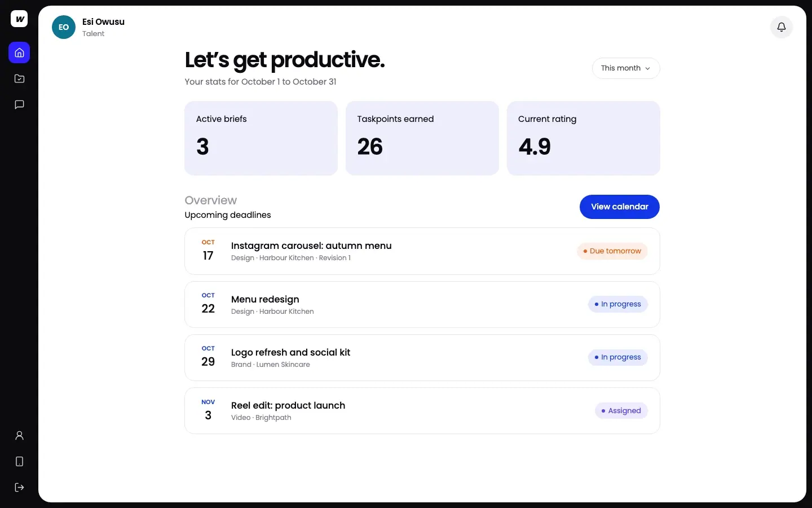Open the Menu redesign brief
The width and height of the screenshot is (812, 508).
tap(422, 304)
